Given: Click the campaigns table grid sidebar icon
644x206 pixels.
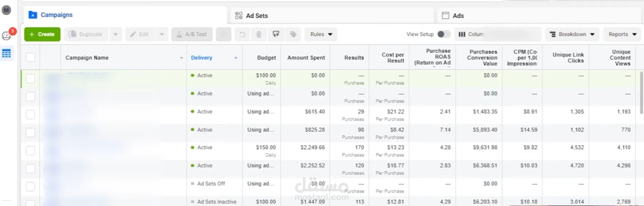Looking at the screenshot, I should click(x=6, y=53).
